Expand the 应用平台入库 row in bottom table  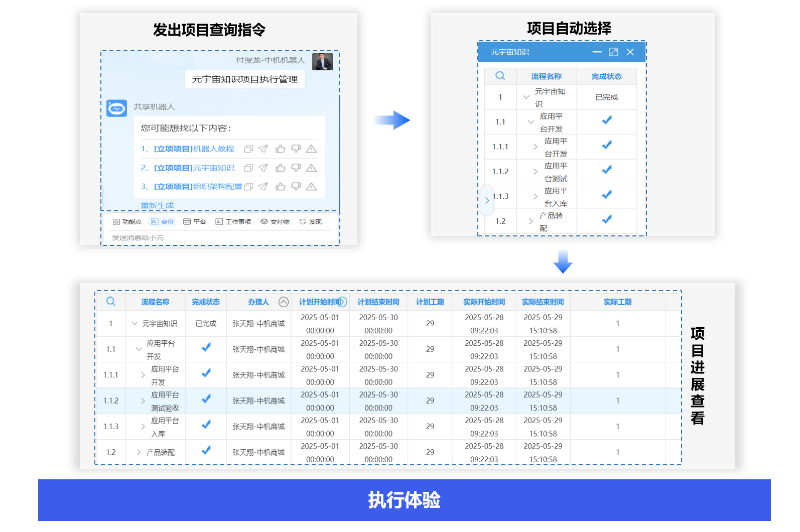coord(143,427)
